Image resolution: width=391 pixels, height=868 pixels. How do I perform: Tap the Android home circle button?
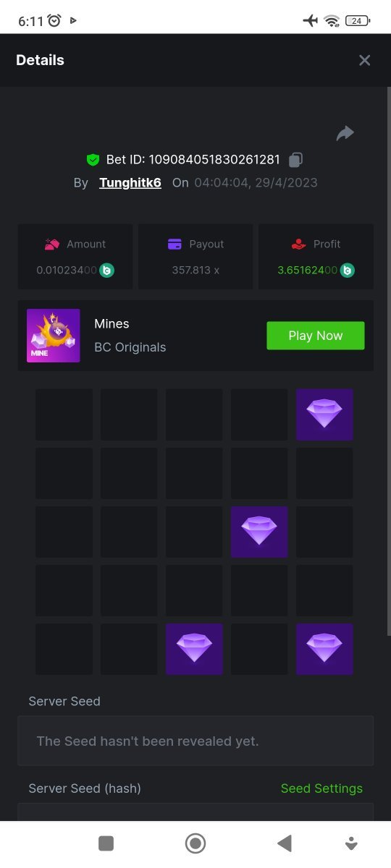(195, 843)
